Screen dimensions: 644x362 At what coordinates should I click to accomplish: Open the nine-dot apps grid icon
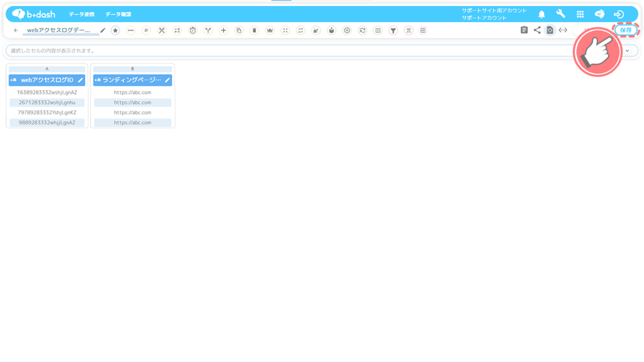(x=580, y=14)
